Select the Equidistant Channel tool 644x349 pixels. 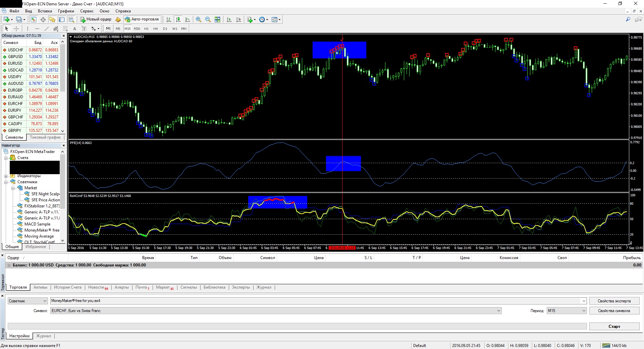pos(56,29)
